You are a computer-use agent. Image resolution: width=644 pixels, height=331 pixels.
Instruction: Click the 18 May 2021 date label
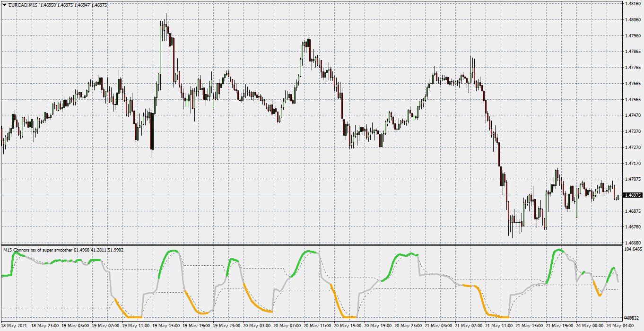tap(15, 326)
